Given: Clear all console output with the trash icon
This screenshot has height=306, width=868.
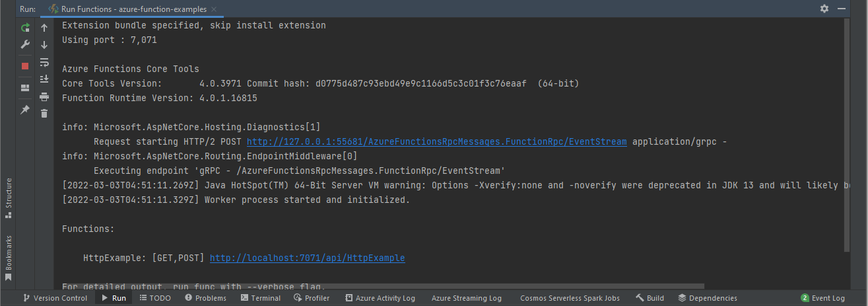Looking at the screenshot, I should [44, 114].
